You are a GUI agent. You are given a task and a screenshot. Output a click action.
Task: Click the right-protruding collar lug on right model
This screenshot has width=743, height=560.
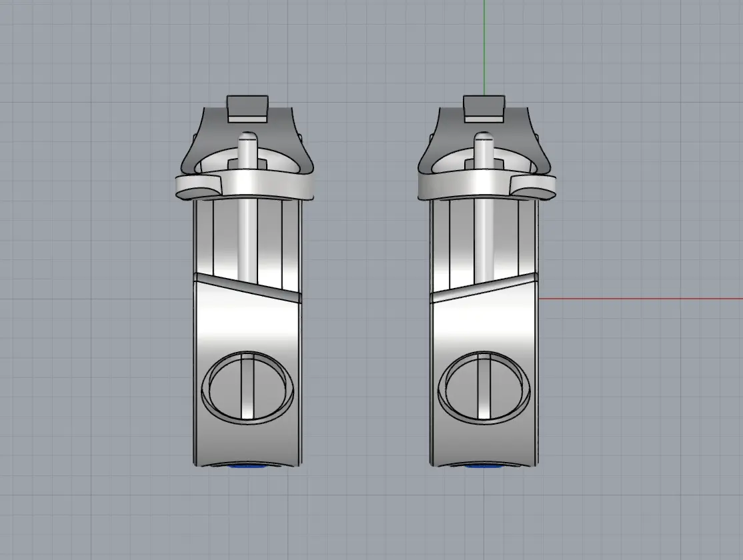tap(539, 186)
